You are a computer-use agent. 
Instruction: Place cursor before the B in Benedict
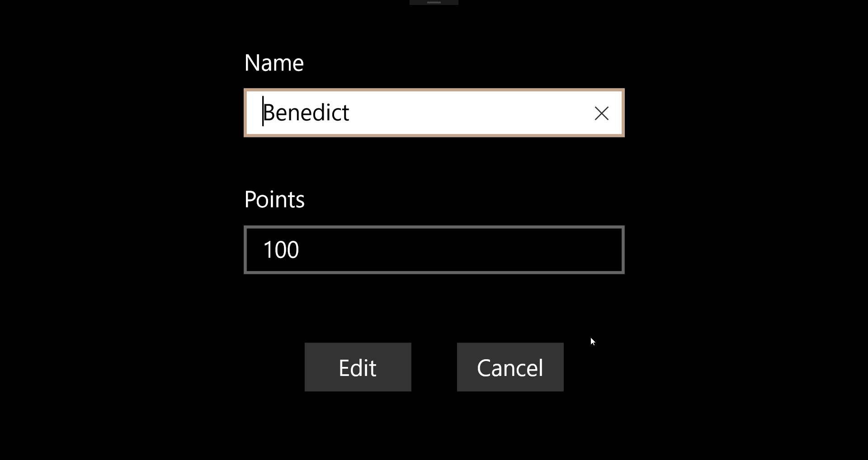click(x=263, y=113)
